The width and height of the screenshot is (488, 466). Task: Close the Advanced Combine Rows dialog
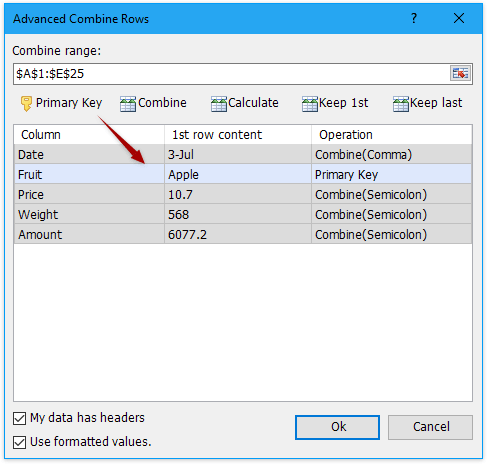click(x=459, y=18)
